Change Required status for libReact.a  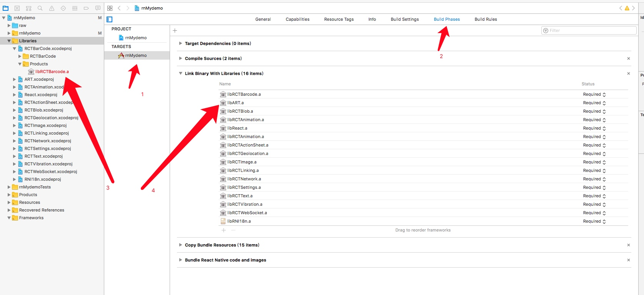pos(594,128)
